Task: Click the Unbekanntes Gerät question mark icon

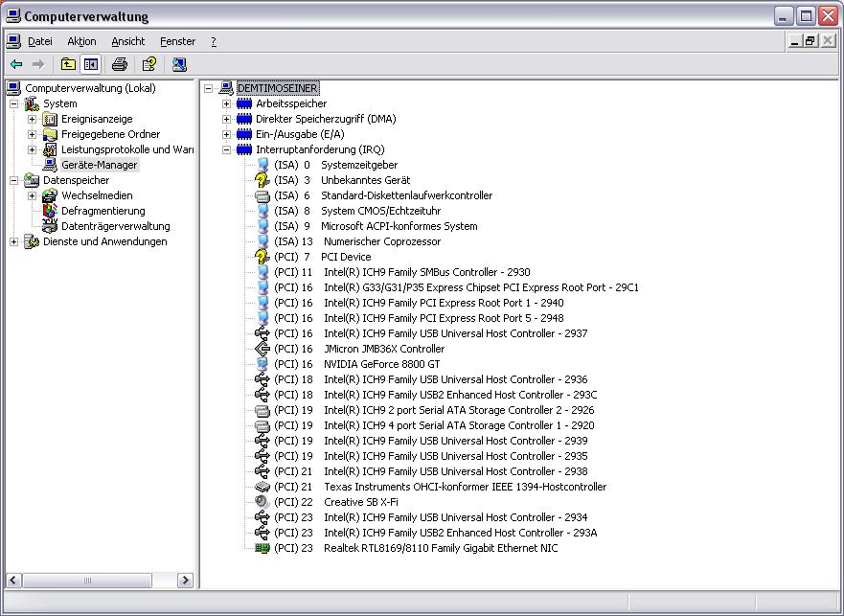Action: point(262,180)
